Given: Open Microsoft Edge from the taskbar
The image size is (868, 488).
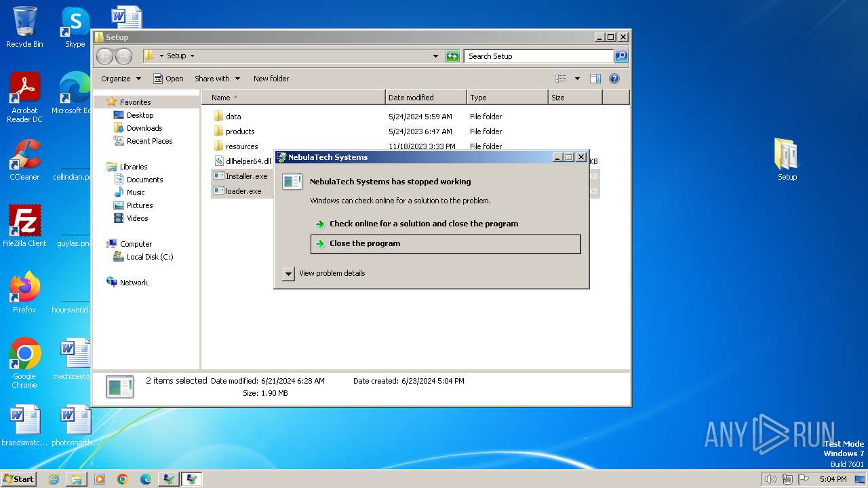Looking at the screenshot, I should 146,479.
